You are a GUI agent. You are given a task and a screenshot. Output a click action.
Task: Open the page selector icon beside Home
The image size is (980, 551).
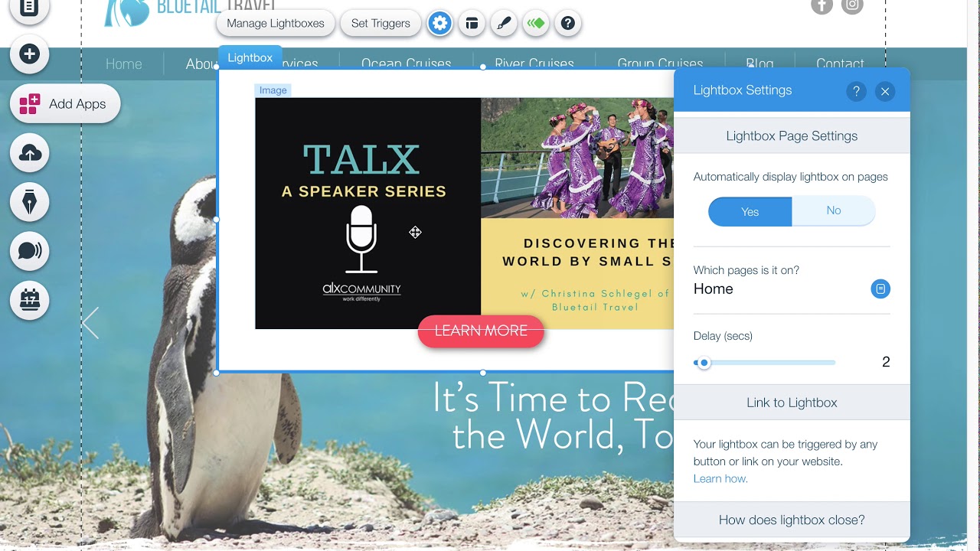coord(880,289)
